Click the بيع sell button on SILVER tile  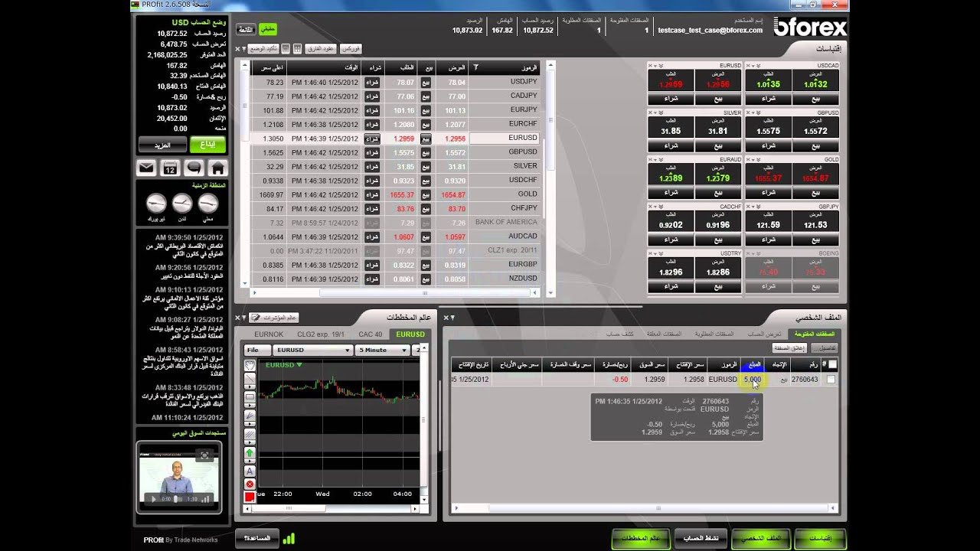coord(719,145)
